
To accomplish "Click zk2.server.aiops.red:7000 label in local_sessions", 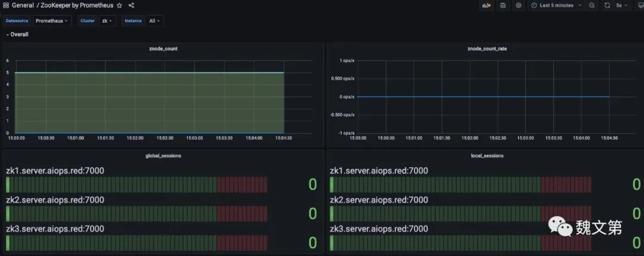I will coord(379,200).
